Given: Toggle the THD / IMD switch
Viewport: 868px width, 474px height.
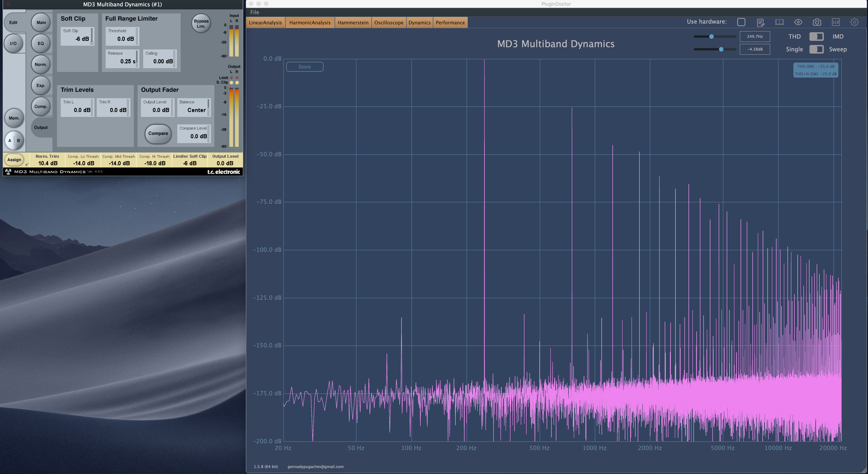Looking at the screenshot, I should [x=816, y=36].
